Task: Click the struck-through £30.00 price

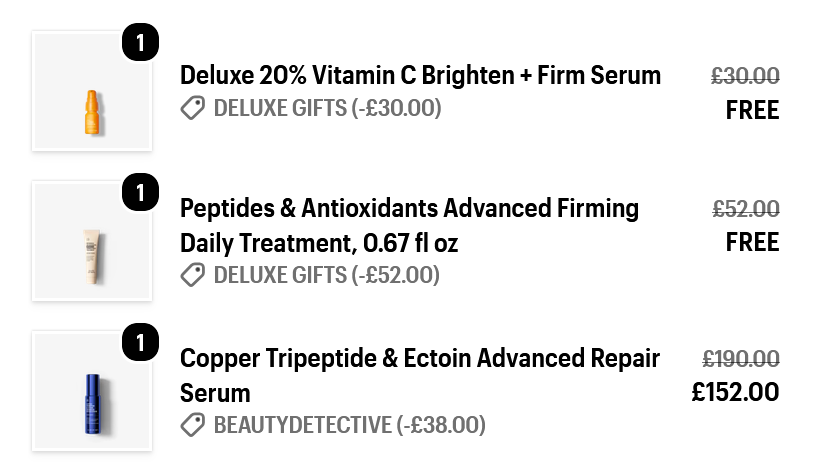Action: pyautogui.click(x=745, y=76)
